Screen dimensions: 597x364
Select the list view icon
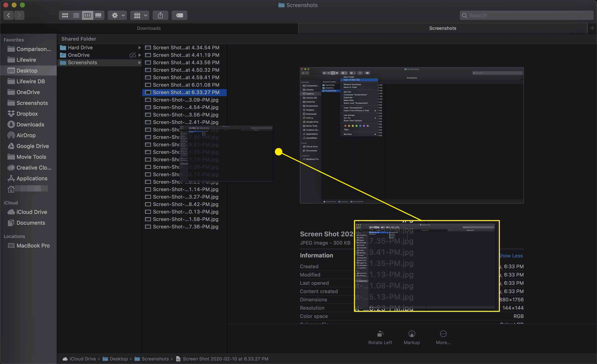pyautogui.click(x=76, y=15)
